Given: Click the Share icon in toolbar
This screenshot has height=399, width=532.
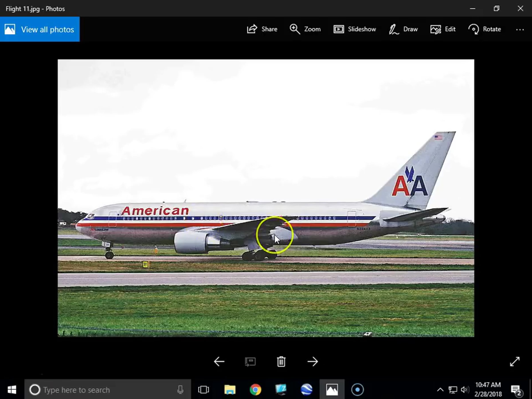Looking at the screenshot, I should 252,29.
